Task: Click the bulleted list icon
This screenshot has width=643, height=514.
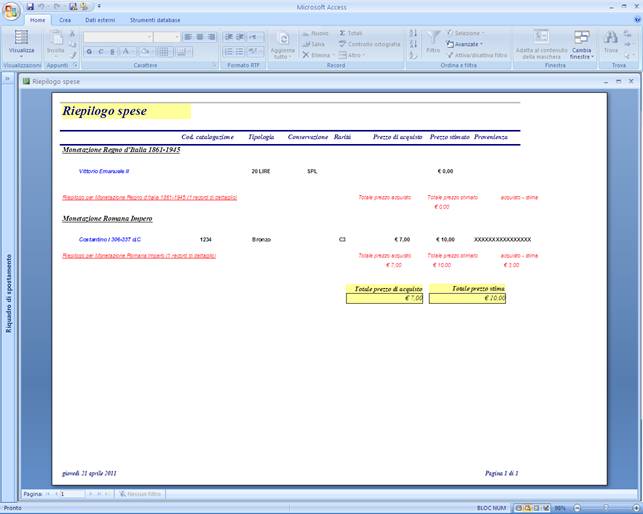Action: (x=240, y=52)
